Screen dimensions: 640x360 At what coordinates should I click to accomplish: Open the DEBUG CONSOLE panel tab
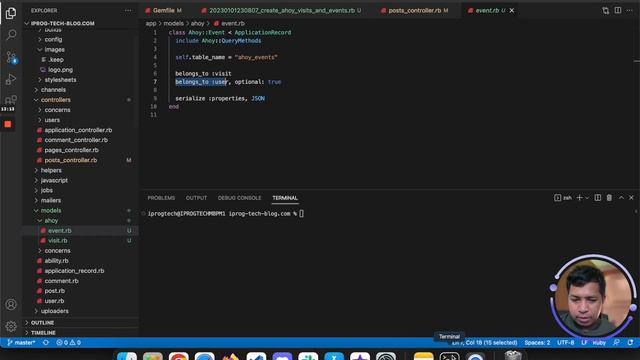[239, 198]
